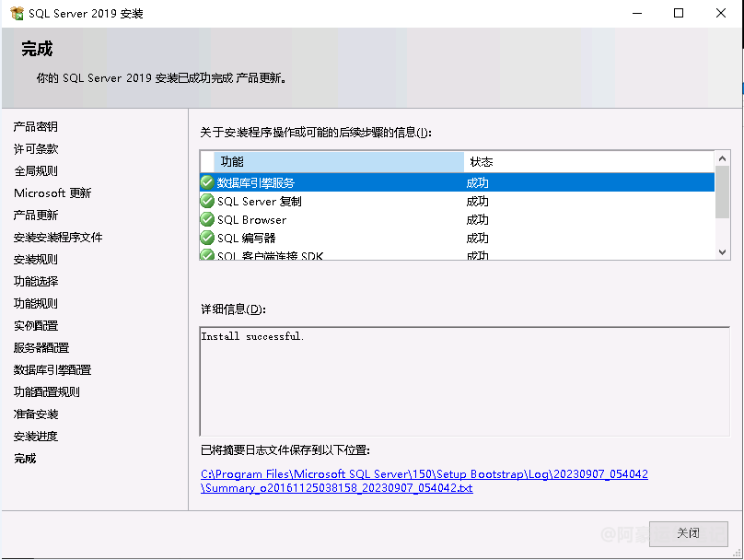Screen dimensions: 744x560
Task: Click the 实例配置 step
Action: pyautogui.click(x=36, y=325)
